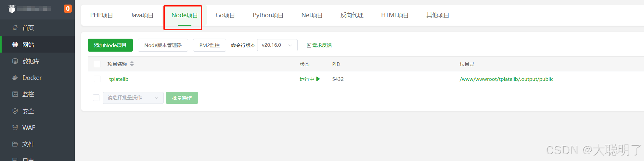The image size is (644, 161).
Task: Click the database icon beside 数据库
Action: pos(15,61)
